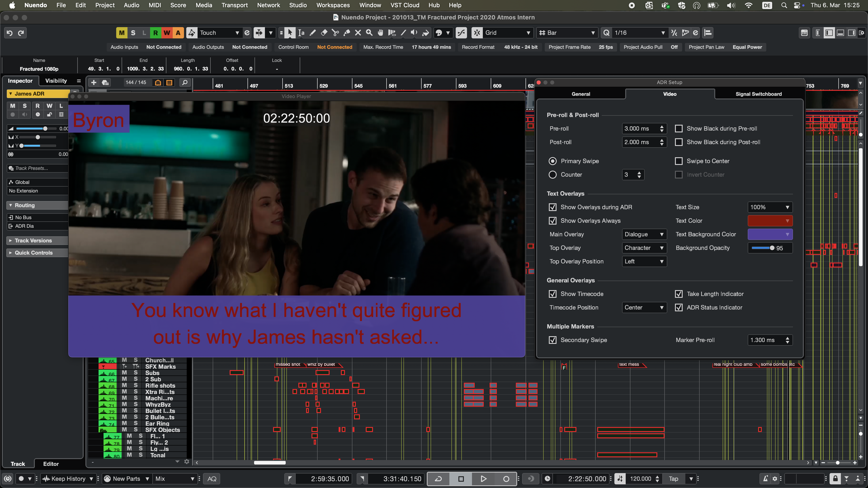This screenshot has height=488, width=868.
Task: Switch to Signal Switchboard tab
Action: (758, 94)
